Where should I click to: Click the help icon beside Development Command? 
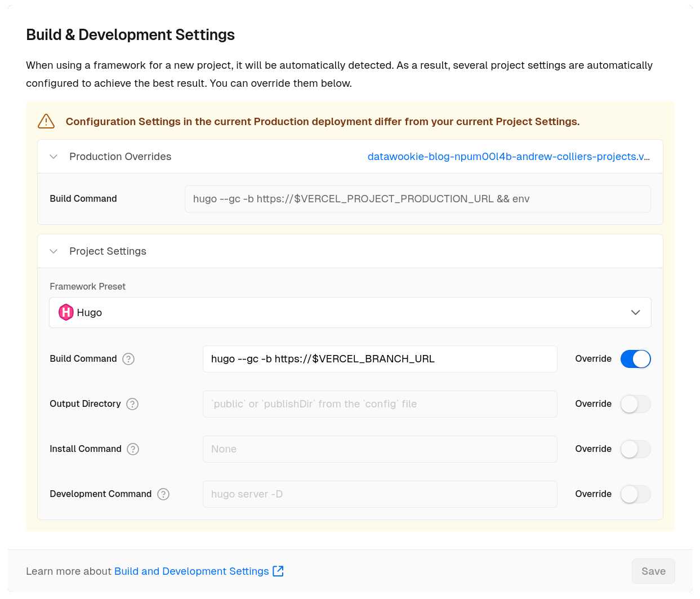(x=163, y=494)
